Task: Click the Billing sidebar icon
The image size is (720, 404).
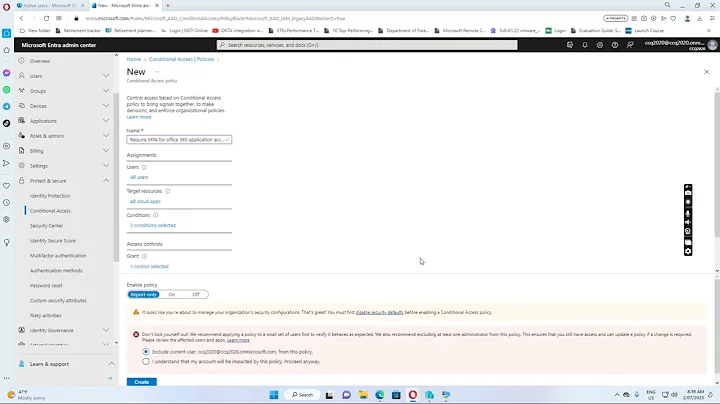Action: tap(22, 151)
